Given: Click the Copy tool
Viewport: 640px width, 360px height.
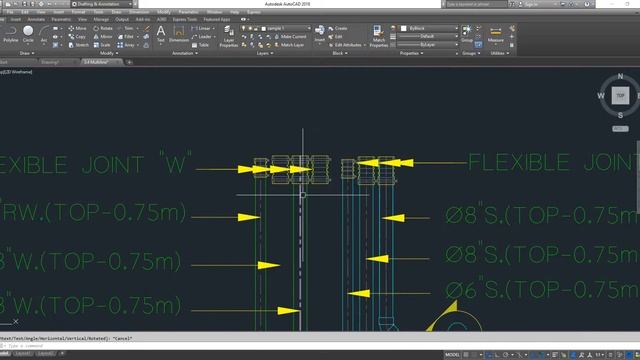Looking at the screenshot, I should tap(77, 37).
